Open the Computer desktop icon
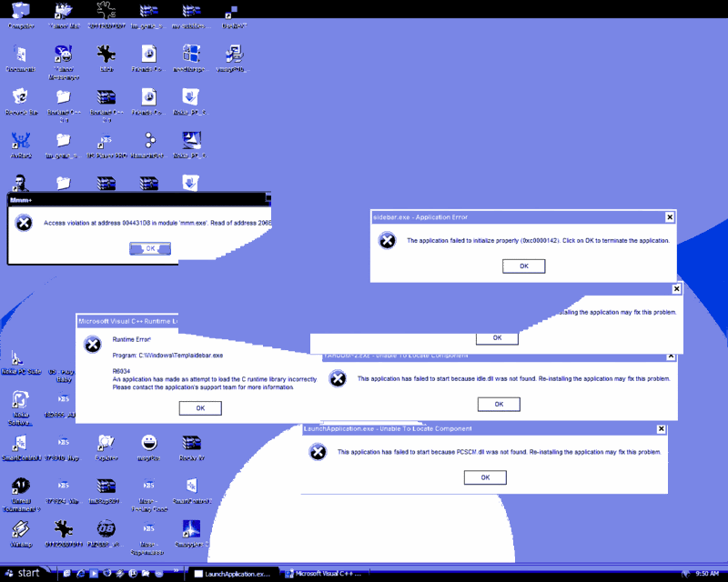The width and height of the screenshot is (728, 582). tap(20, 13)
